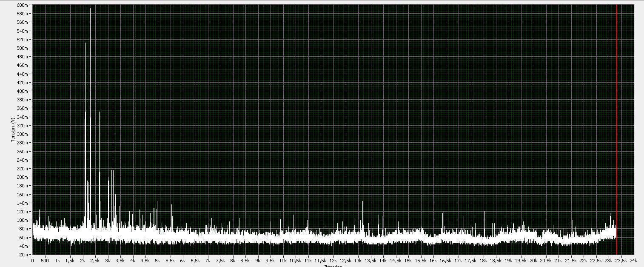Click the 20k X-axis tick label
The width and height of the screenshot is (644, 267).
[x=533, y=260]
